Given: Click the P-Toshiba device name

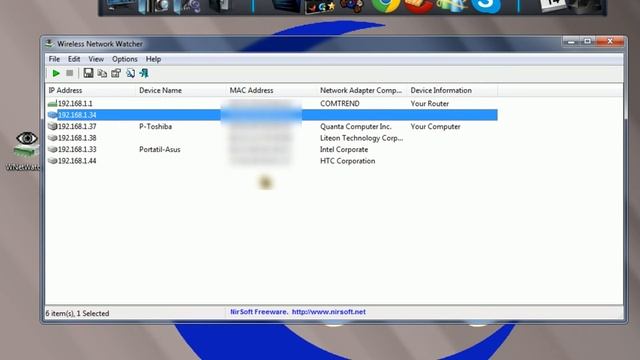Looking at the screenshot, I should (156, 127).
